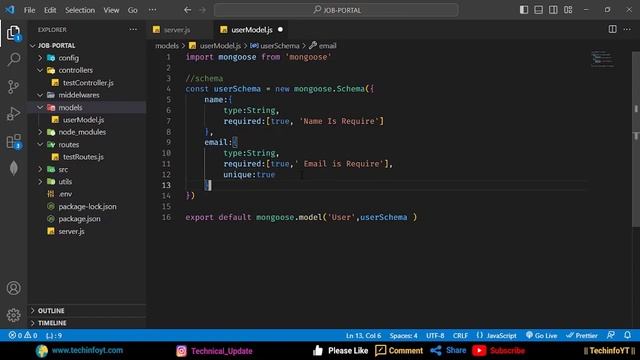640x360 pixels.
Task: Click the VS Code logo icon
Action: [x=10, y=10]
